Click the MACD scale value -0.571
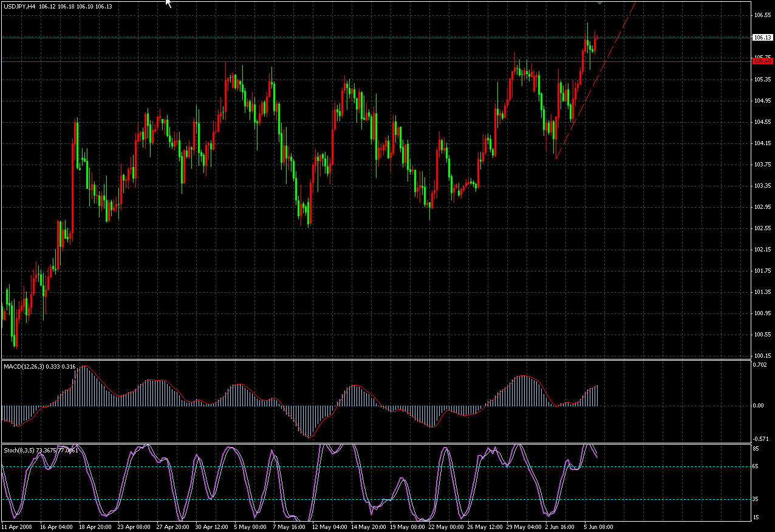The height and width of the screenshot is (532, 775). click(762, 438)
